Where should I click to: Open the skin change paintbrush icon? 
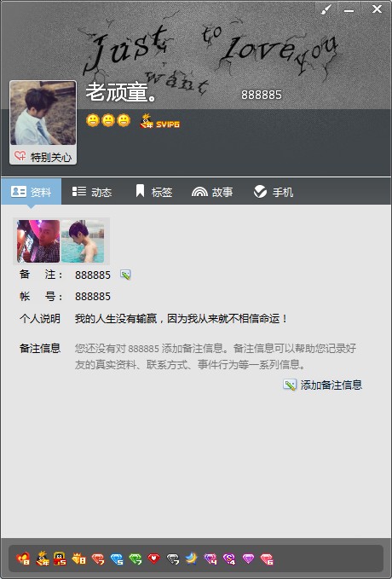click(326, 9)
